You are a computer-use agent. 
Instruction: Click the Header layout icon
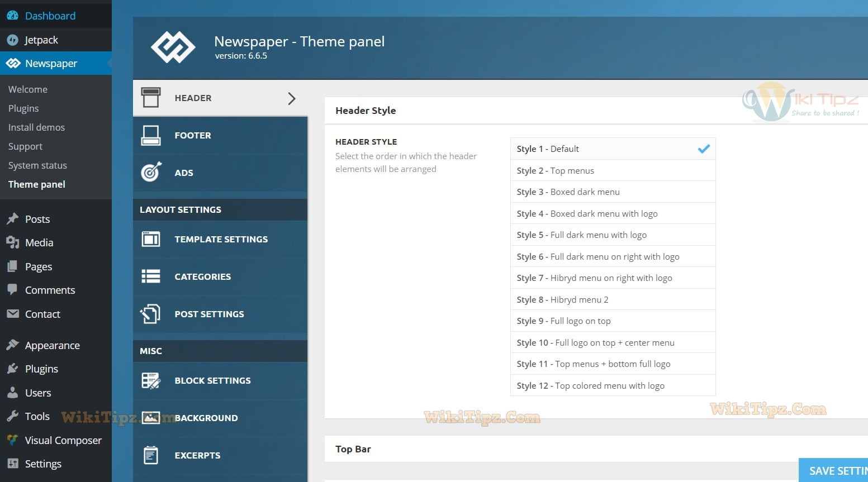coord(151,98)
